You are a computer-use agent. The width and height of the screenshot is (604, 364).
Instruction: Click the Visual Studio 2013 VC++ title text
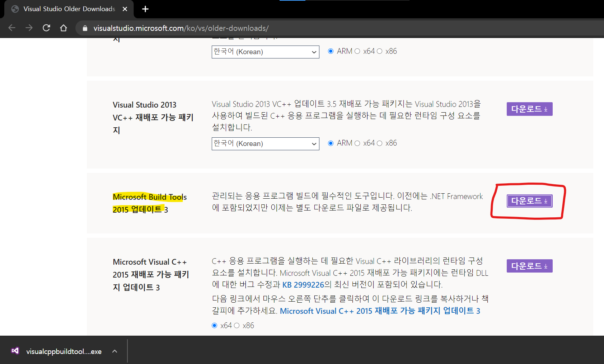coord(153,117)
